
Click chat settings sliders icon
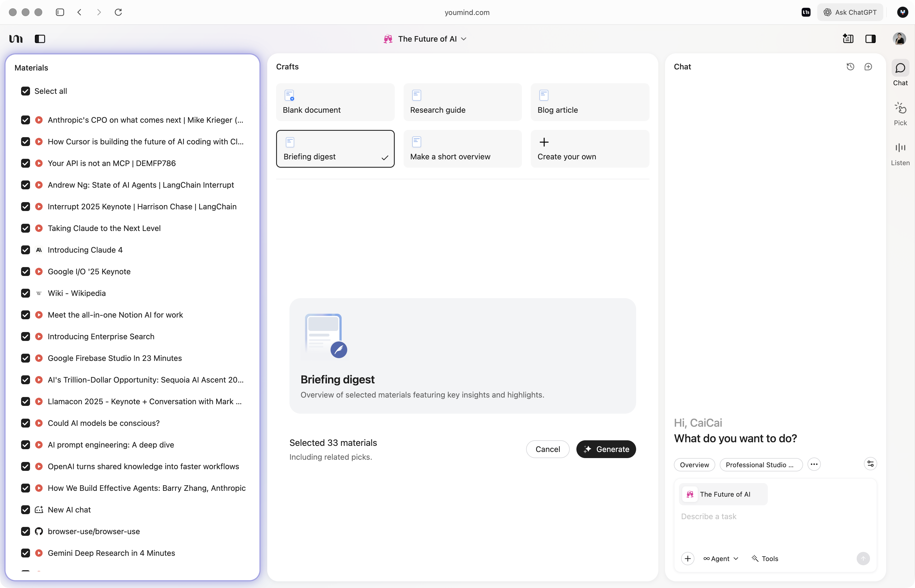tap(870, 464)
